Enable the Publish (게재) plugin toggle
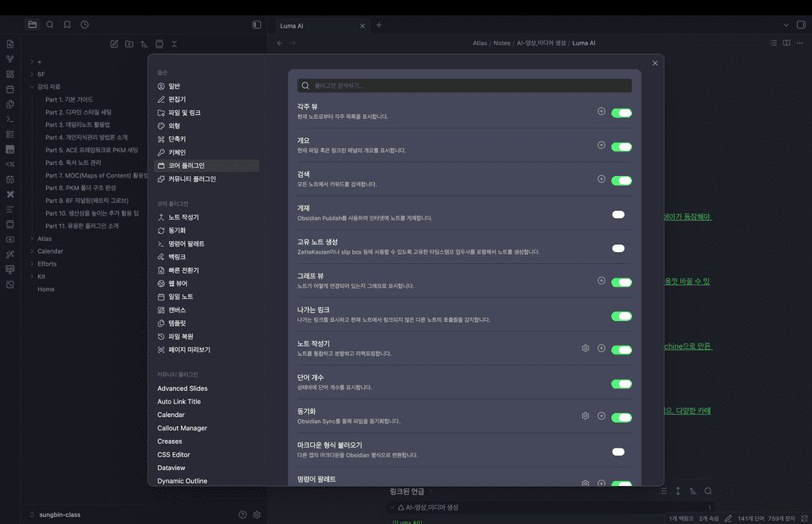Image resolution: width=812 pixels, height=524 pixels. coord(622,214)
